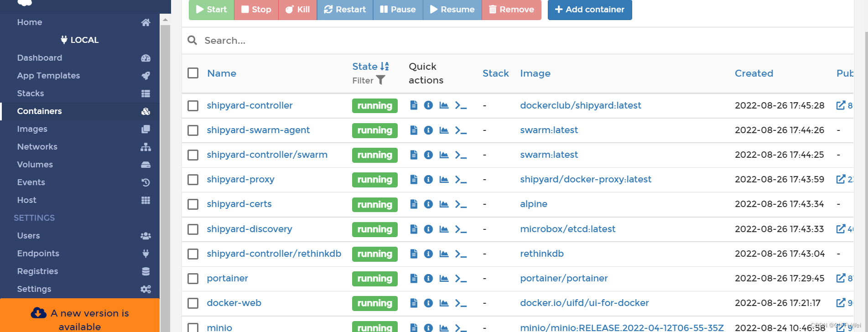Click the Settings gears icon
This screenshot has height=332, width=868.
[x=146, y=289]
